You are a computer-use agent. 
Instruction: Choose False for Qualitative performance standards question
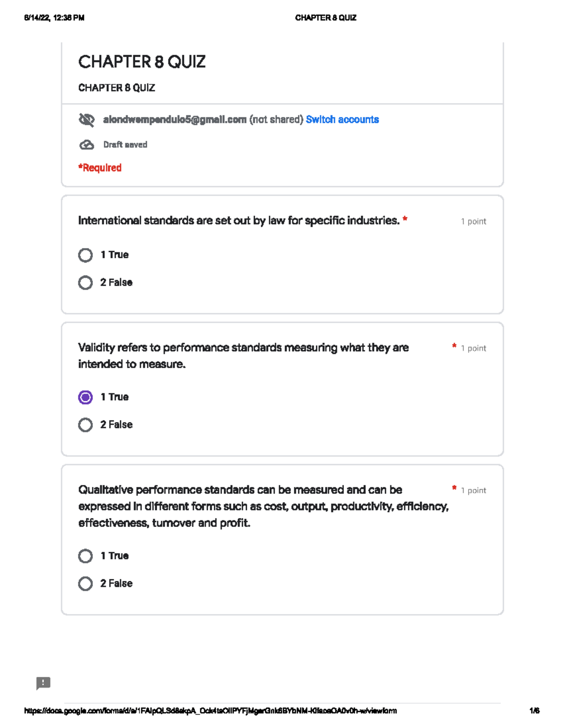tap(85, 584)
